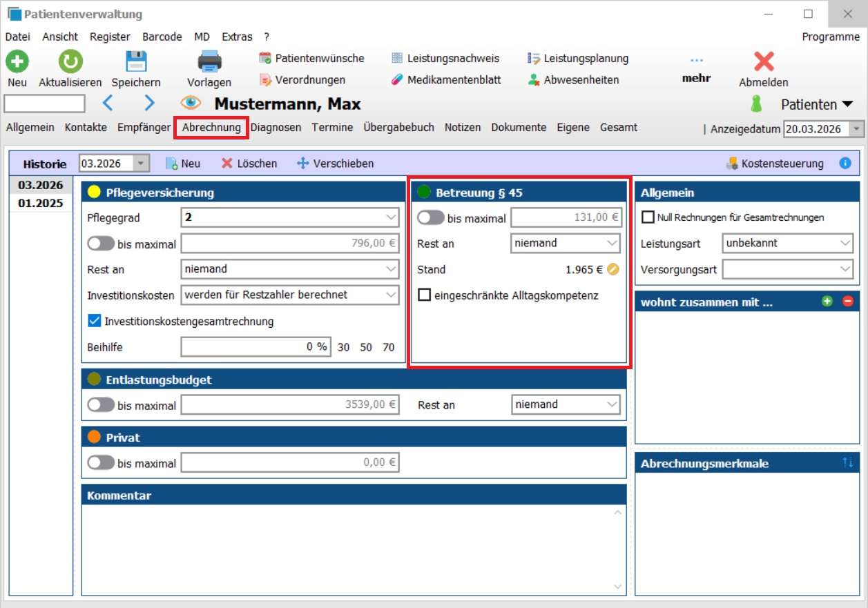Click the Kostensteuerung button

pyautogui.click(x=775, y=164)
